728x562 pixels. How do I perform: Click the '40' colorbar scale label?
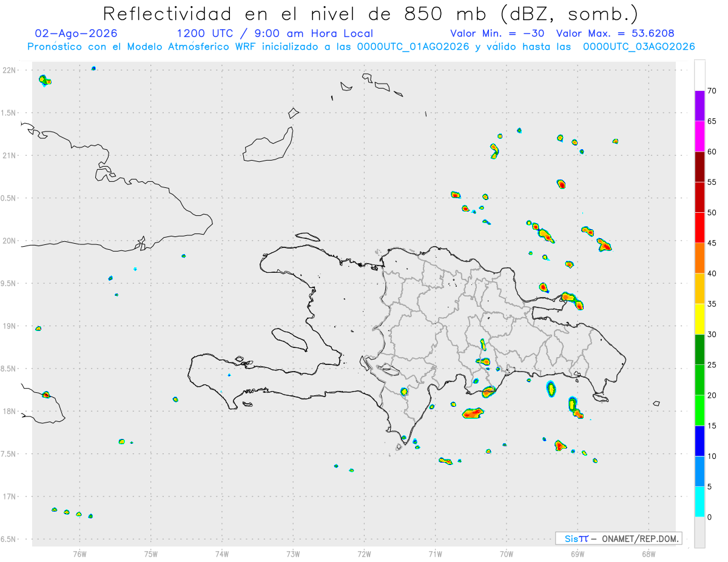(712, 273)
